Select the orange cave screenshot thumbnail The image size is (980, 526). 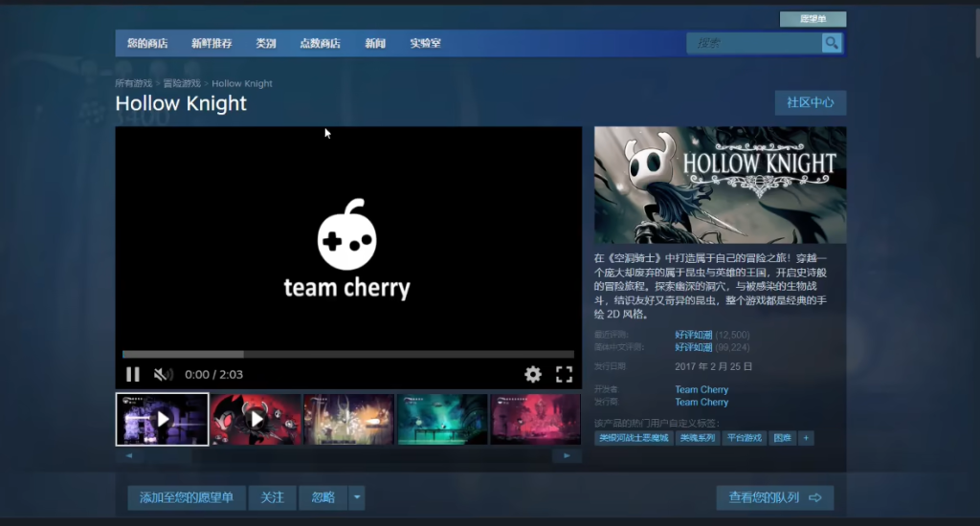348,419
